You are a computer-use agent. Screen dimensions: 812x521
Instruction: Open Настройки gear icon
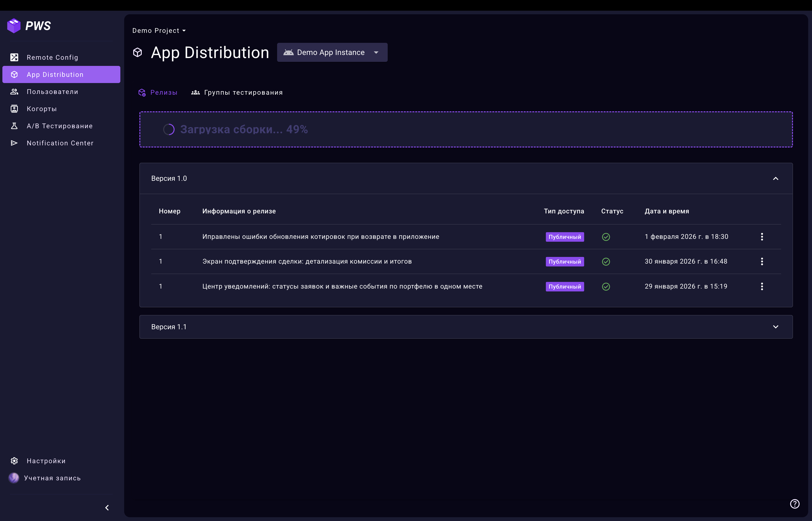point(14,461)
